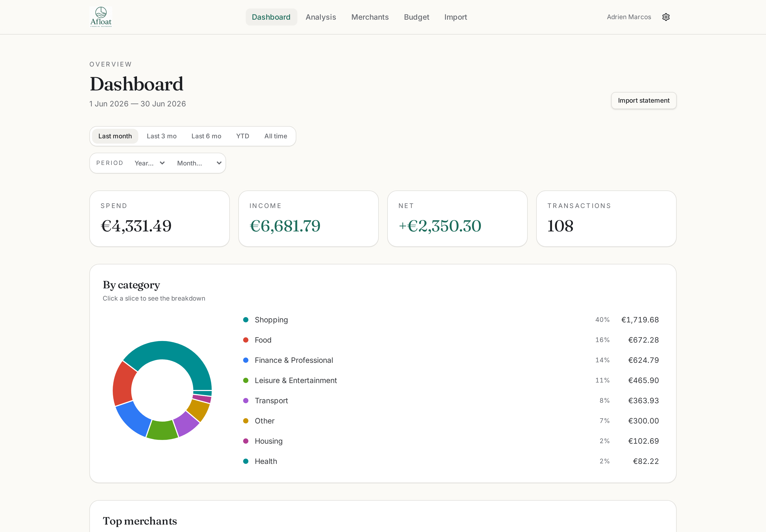The width and height of the screenshot is (766, 532).
Task: Select the Leisure & Entertainment label
Action: (x=296, y=380)
